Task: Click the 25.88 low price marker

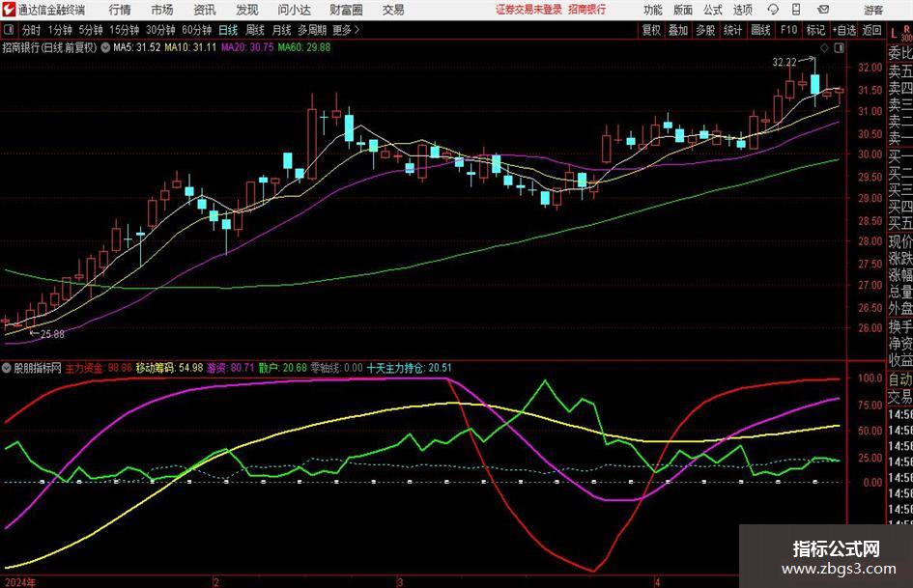Action: [52, 334]
